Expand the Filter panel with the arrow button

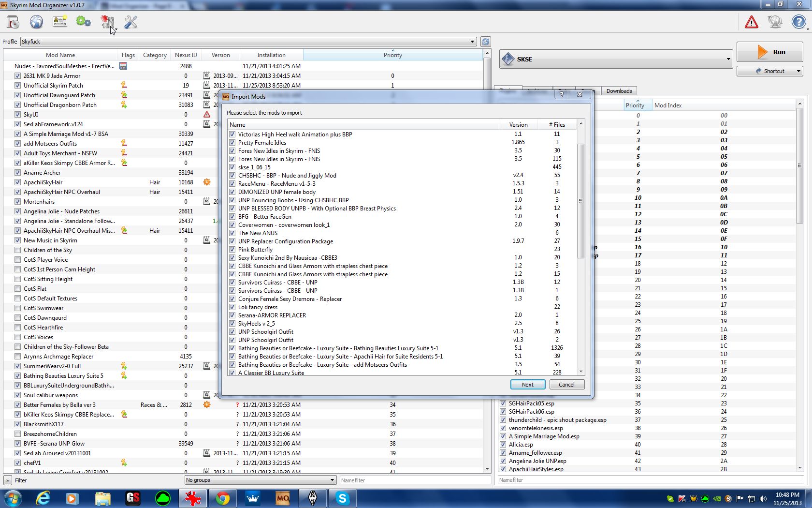(8, 480)
